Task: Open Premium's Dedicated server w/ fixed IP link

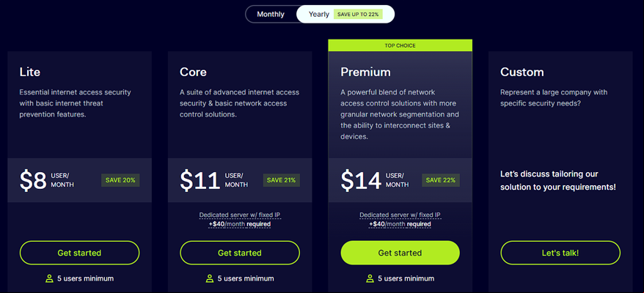Action: pos(400,215)
